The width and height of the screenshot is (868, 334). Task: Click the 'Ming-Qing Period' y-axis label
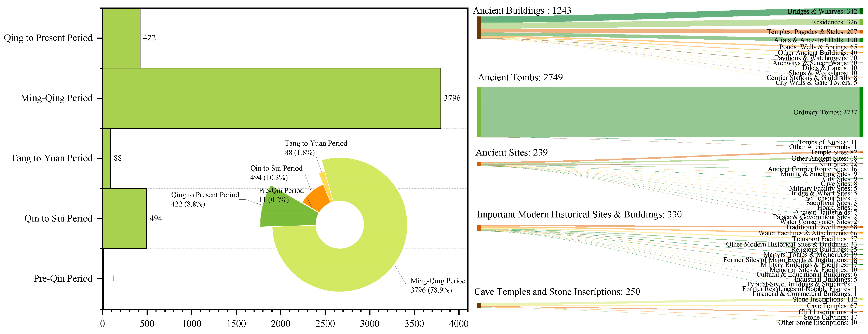click(x=56, y=98)
